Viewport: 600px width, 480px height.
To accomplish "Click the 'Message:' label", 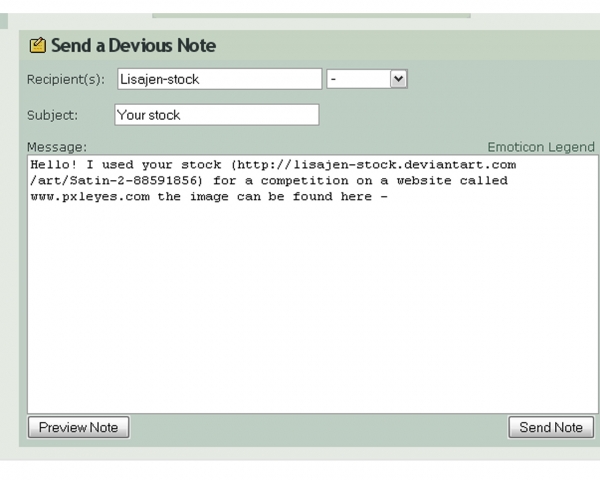I will click(x=57, y=147).
